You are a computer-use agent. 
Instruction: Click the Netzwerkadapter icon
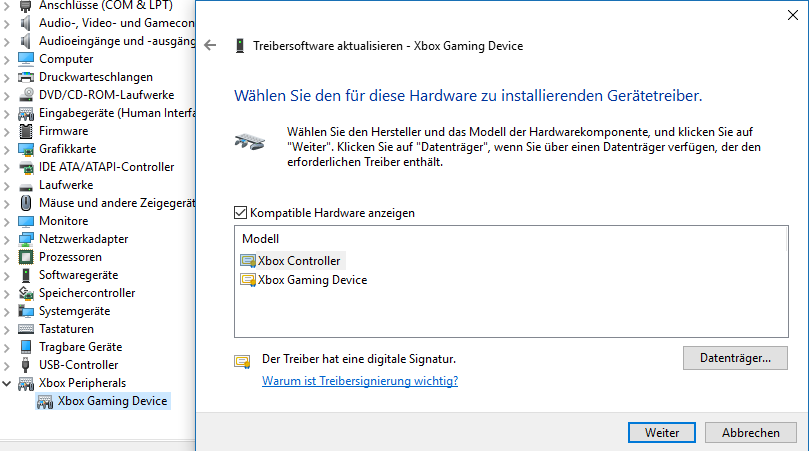pyautogui.click(x=25, y=239)
